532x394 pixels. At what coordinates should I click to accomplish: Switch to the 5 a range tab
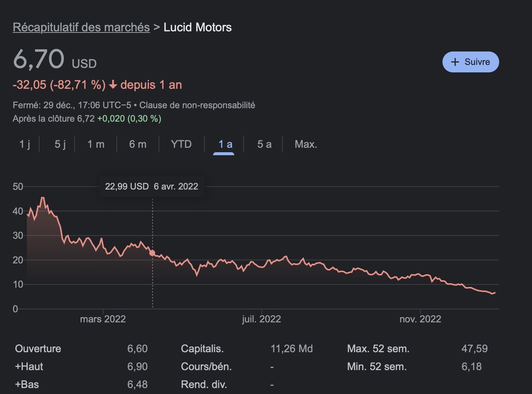(x=265, y=144)
